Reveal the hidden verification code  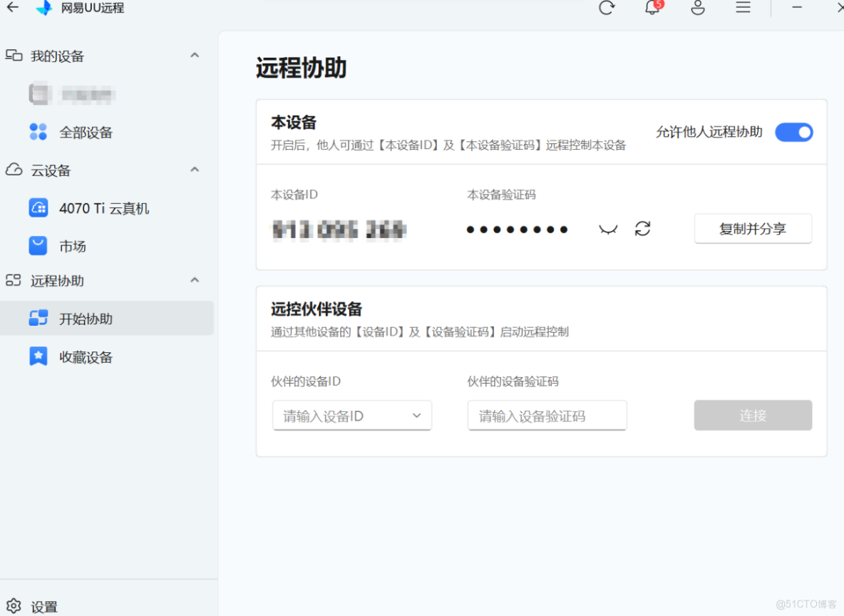pyautogui.click(x=607, y=229)
